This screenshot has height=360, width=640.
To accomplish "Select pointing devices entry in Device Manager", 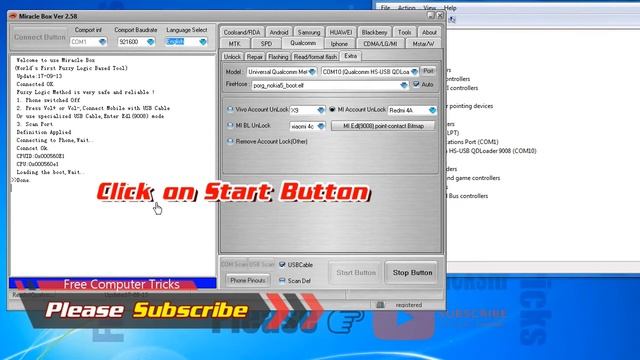I will [471, 106].
